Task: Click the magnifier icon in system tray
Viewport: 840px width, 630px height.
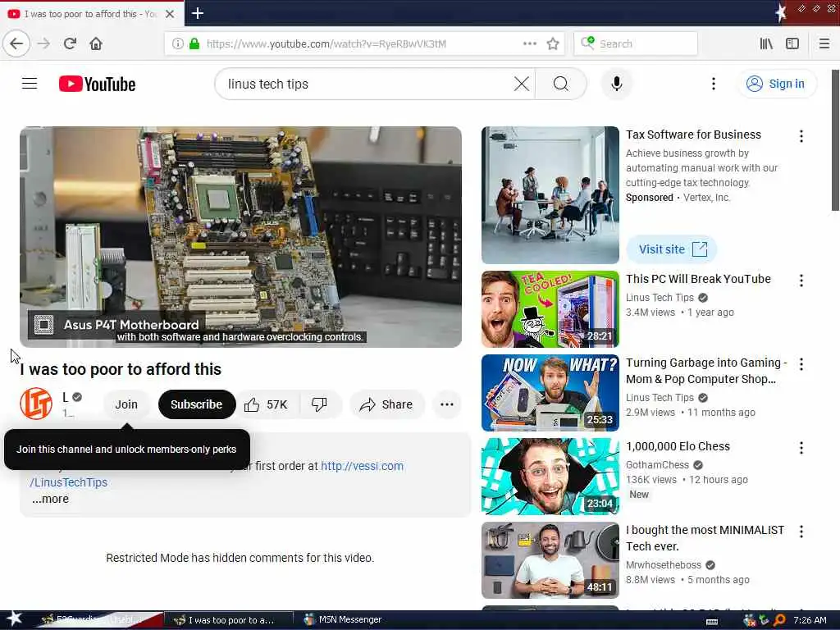Action: click(x=779, y=620)
